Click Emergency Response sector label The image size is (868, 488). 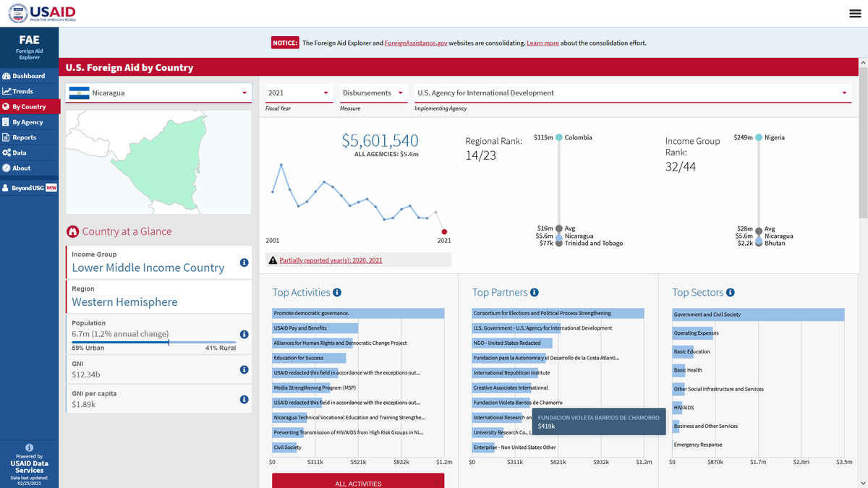click(x=697, y=445)
